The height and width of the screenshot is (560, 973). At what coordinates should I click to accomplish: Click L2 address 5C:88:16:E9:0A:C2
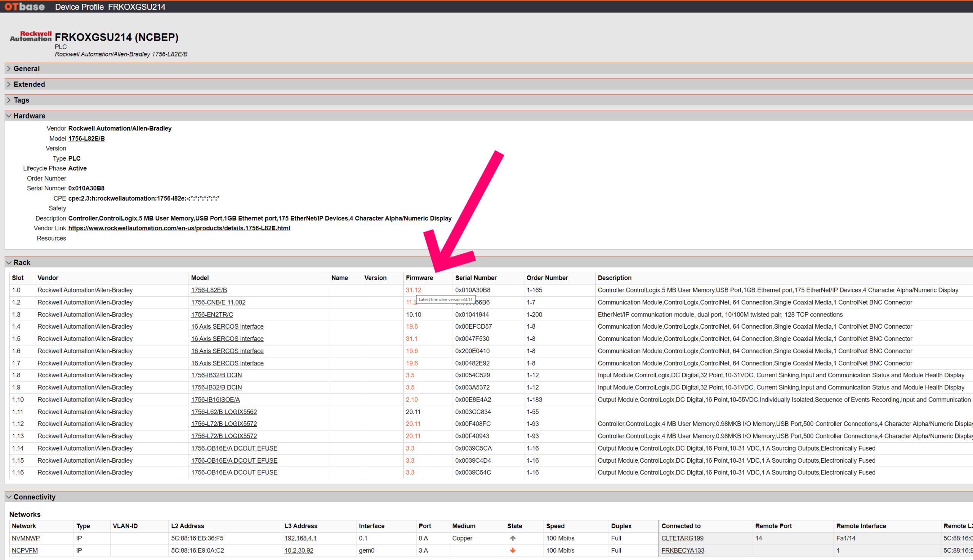point(198,551)
